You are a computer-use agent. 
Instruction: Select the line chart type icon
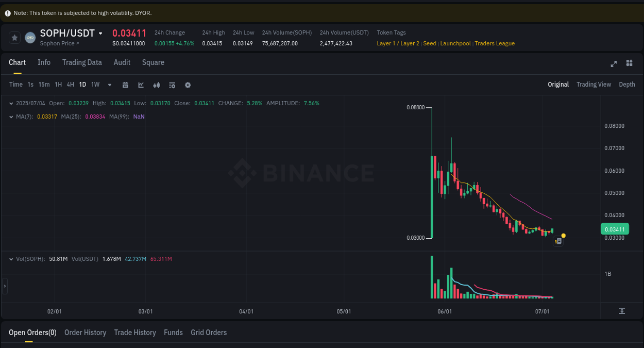click(x=141, y=84)
